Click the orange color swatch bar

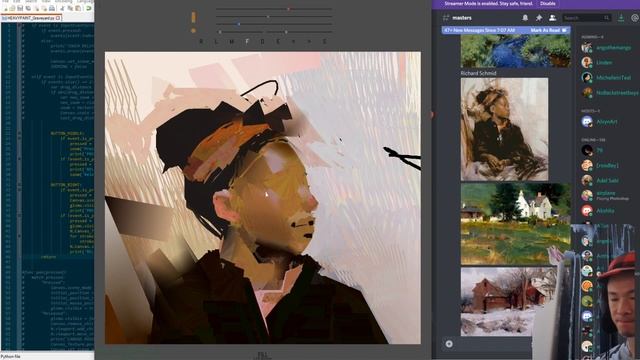click(x=193, y=17)
